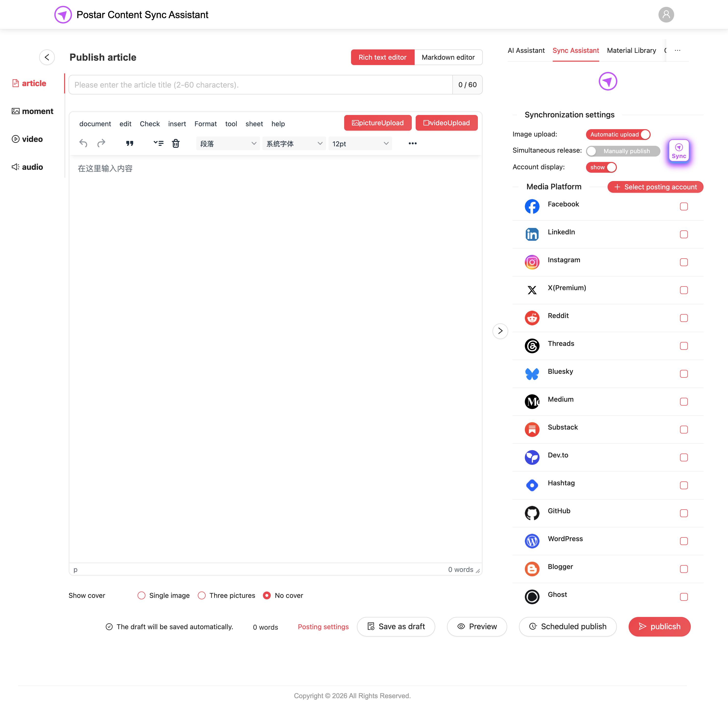The image size is (728, 706).
Task: Switch to the Material Library tab
Action: (x=631, y=50)
